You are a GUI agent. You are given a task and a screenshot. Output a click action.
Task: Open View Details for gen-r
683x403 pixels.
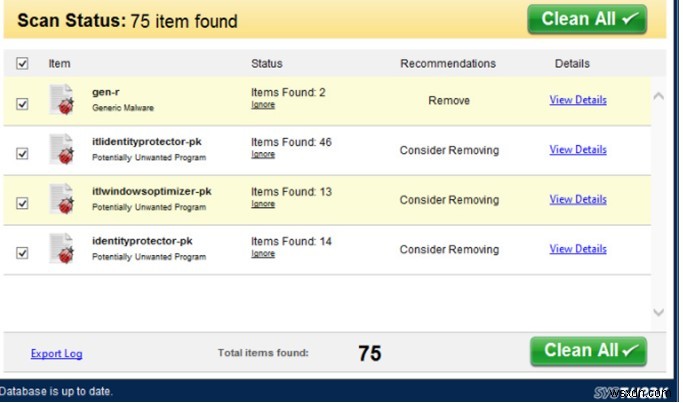[578, 100]
